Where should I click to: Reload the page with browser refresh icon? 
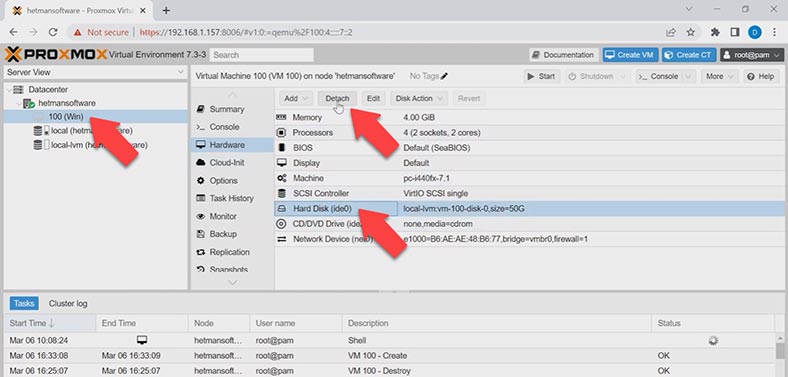[x=53, y=32]
